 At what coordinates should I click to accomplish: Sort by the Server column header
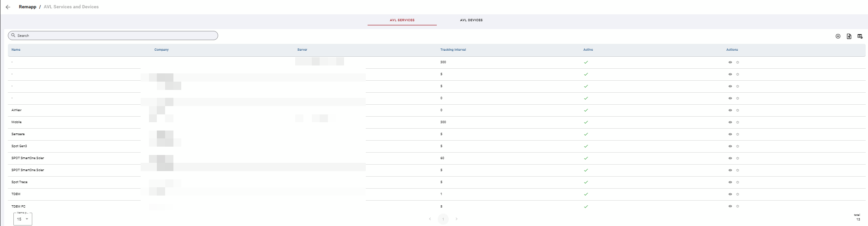point(303,50)
